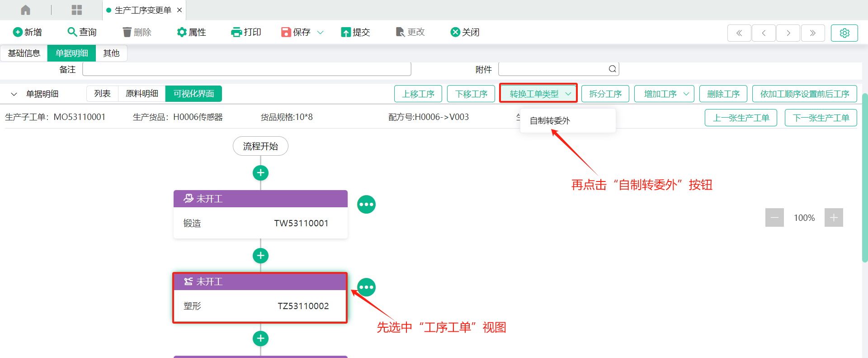Viewport: 868px width, 358px height.
Task: Click the 打印 print button
Action: (246, 32)
